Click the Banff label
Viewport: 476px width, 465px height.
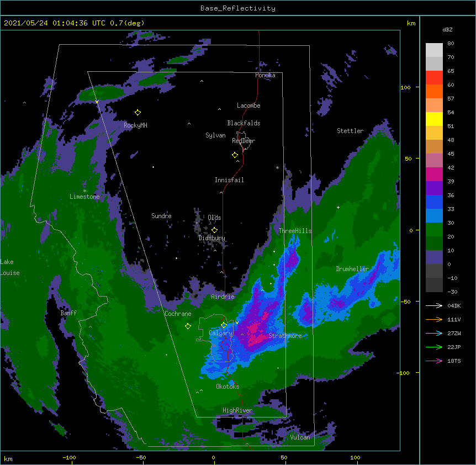point(68,313)
